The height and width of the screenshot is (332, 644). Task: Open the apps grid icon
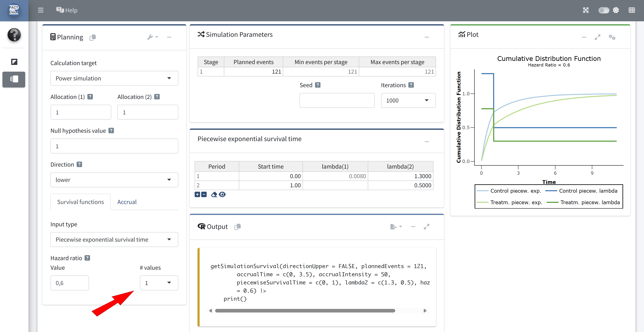point(631,10)
